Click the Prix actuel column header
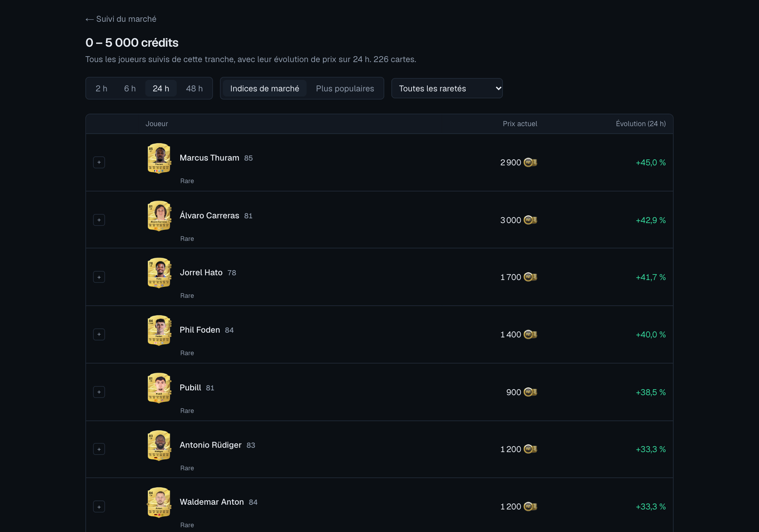 point(520,124)
